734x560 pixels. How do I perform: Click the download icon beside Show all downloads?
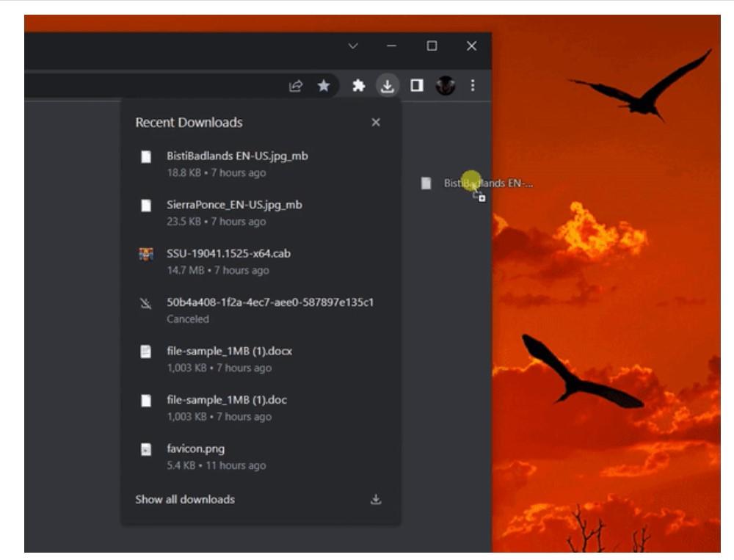376,499
